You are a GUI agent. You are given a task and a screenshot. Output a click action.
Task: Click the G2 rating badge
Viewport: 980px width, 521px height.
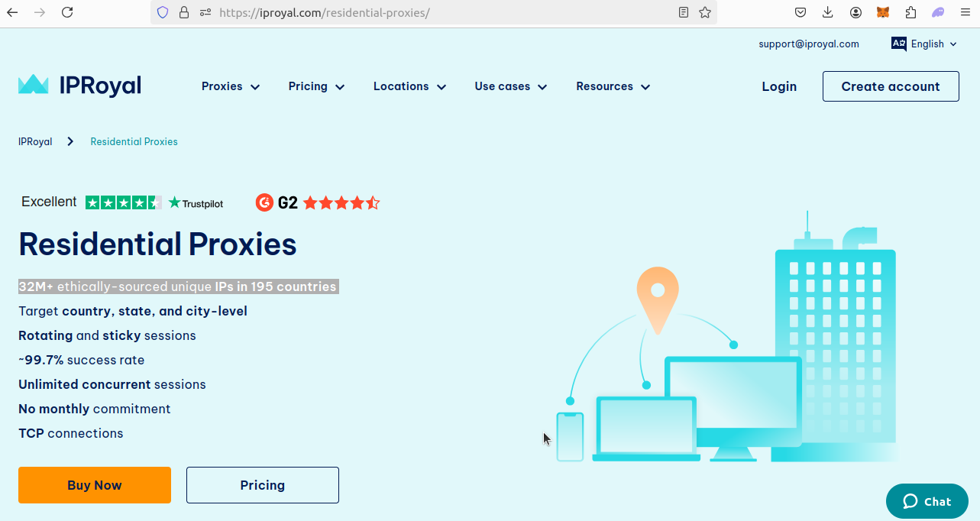point(318,202)
